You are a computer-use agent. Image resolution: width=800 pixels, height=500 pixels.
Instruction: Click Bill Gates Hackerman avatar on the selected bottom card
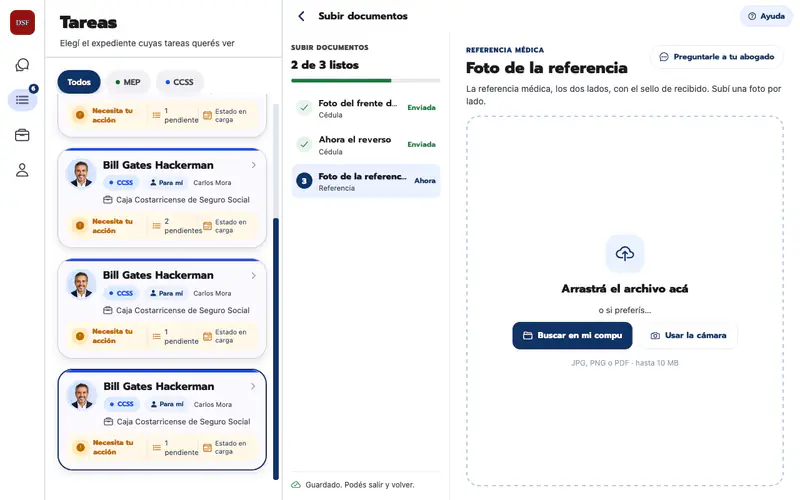(x=82, y=394)
